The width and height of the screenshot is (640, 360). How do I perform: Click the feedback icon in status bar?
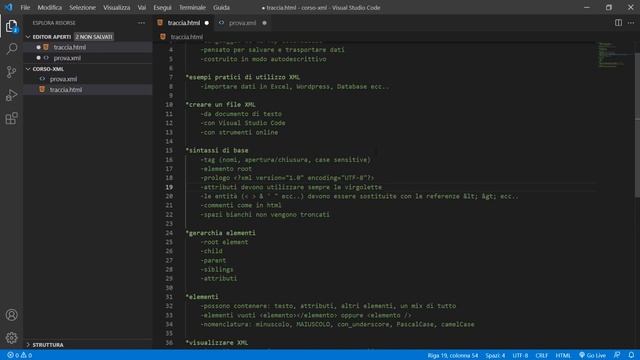coord(617,355)
